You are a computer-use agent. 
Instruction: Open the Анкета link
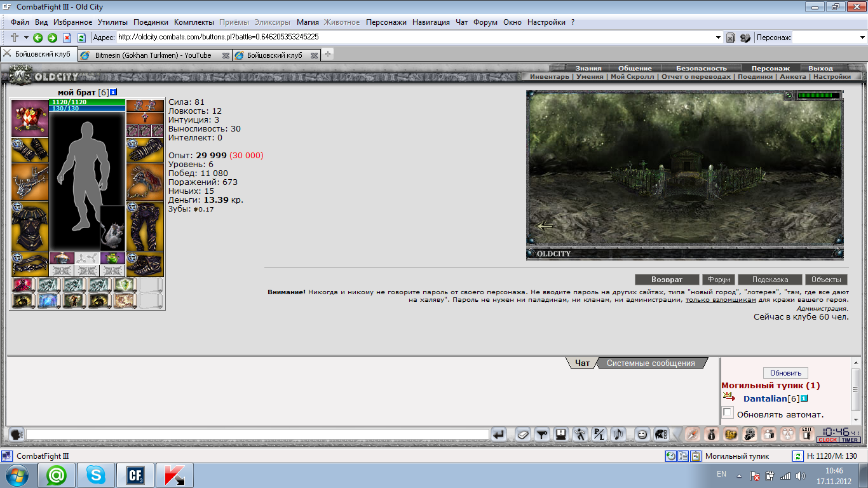792,76
